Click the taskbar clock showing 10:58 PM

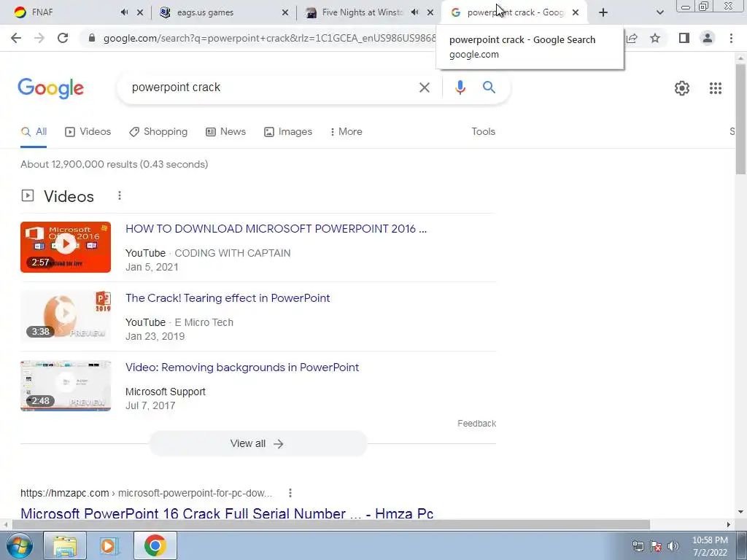tap(710, 546)
